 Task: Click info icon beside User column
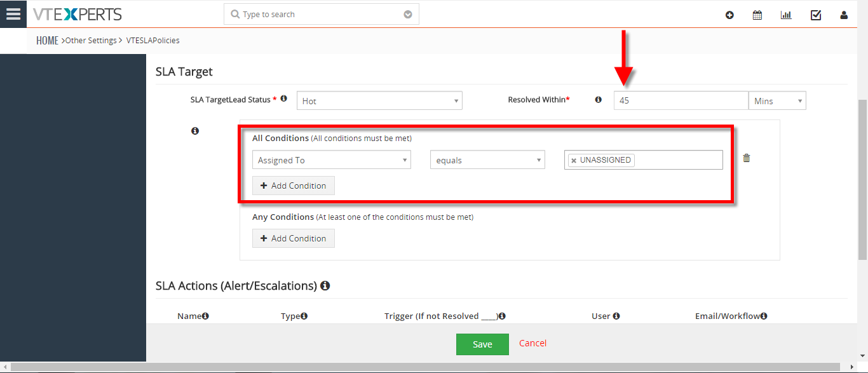616,316
